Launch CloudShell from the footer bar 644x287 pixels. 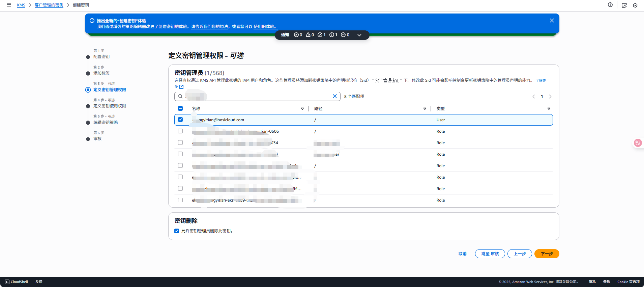(x=17, y=282)
